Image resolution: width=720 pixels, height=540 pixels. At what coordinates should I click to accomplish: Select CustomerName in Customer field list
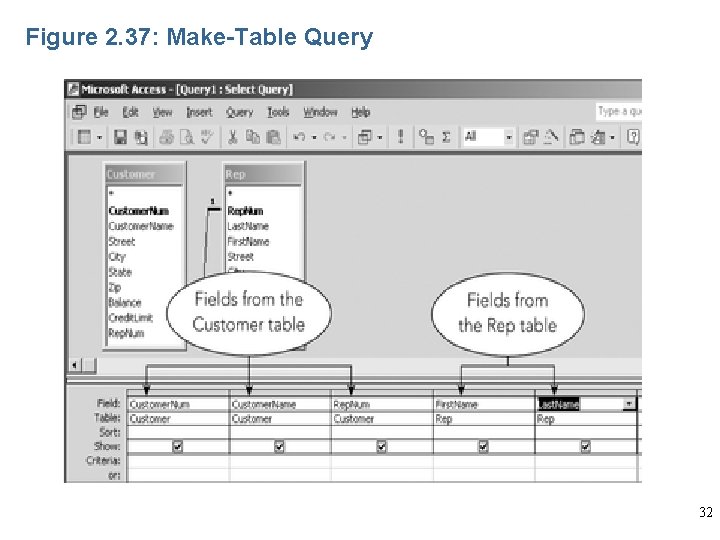coord(141,226)
